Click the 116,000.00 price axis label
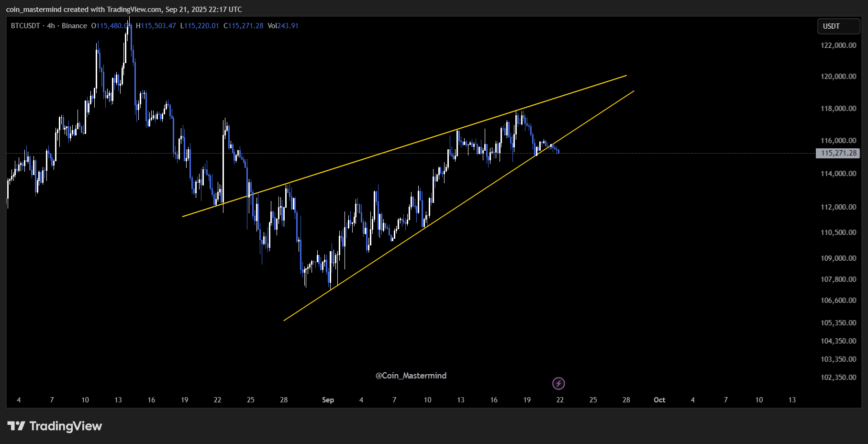Screen dimensions: 868x444 (x=838, y=141)
